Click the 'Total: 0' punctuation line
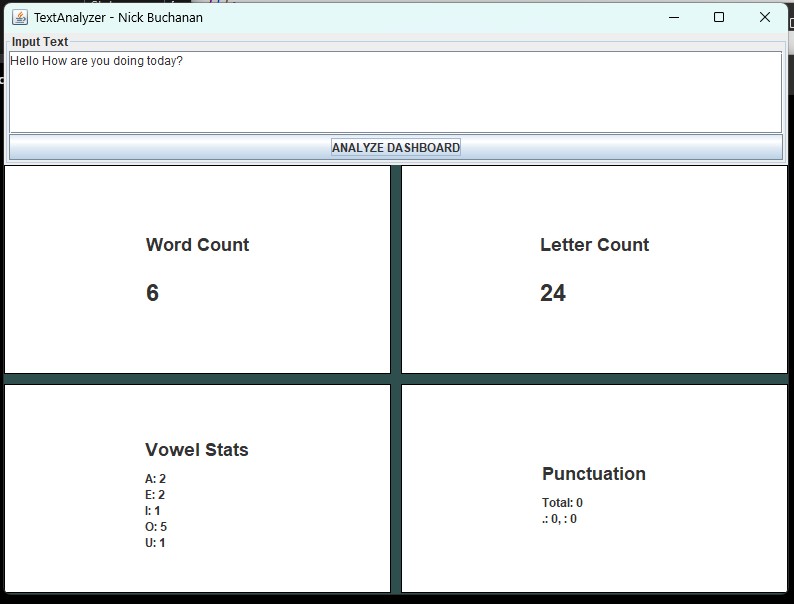Image resolution: width=794 pixels, height=604 pixels. click(562, 503)
